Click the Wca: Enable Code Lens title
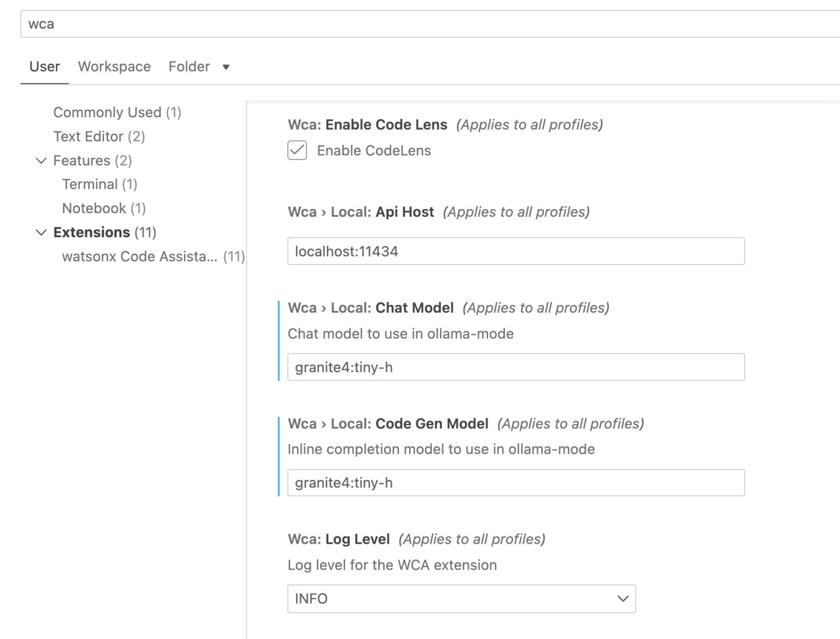The height and width of the screenshot is (639, 840). click(x=368, y=124)
